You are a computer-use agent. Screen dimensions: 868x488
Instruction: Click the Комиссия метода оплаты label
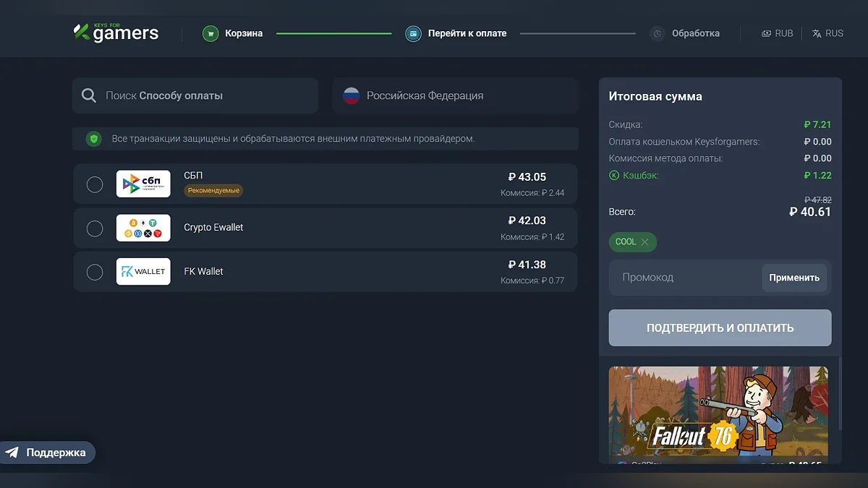pyautogui.click(x=666, y=158)
